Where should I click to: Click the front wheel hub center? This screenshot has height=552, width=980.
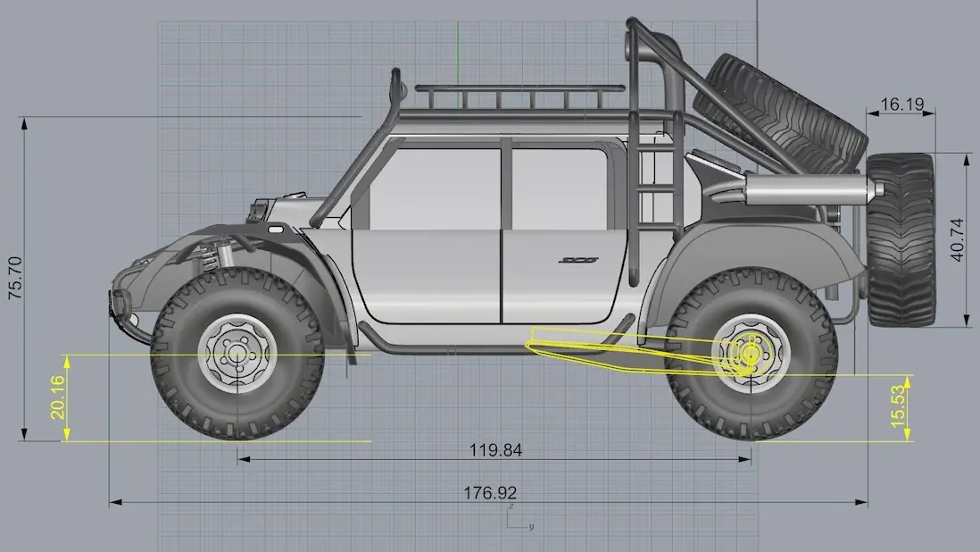coord(237,355)
